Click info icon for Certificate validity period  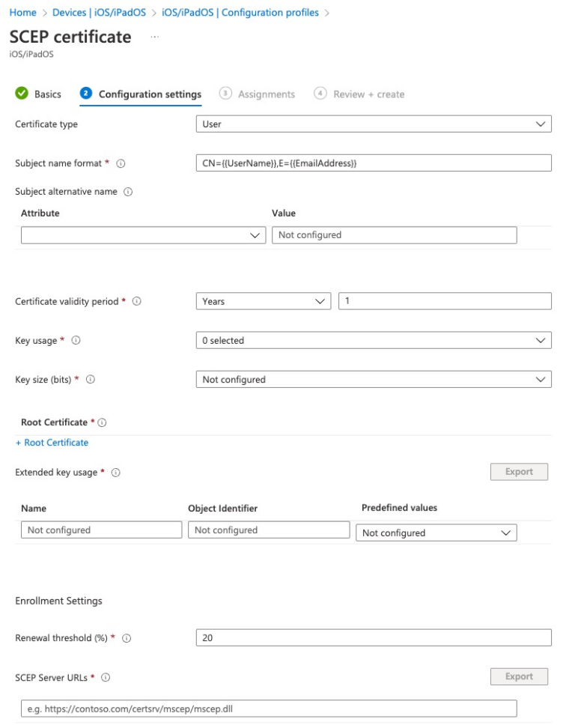click(x=137, y=301)
